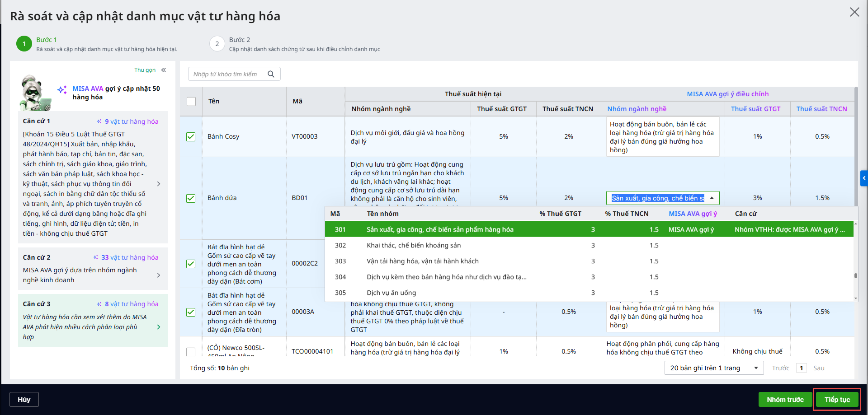Viewport: 868px width, 415px height.
Task: Click the page number 1 box
Action: 802,368
